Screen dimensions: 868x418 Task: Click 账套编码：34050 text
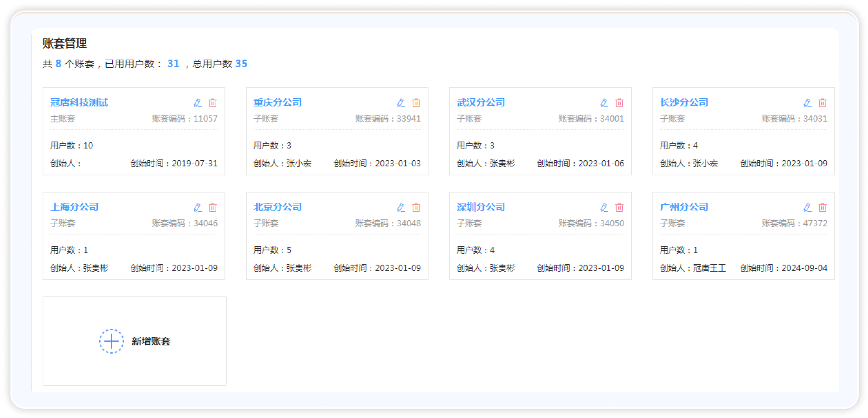click(591, 223)
